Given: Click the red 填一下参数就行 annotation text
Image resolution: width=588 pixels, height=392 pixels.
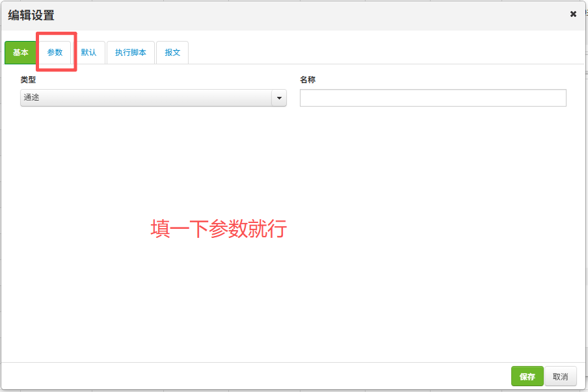Looking at the screenshot, I should (x=219, y=229).
